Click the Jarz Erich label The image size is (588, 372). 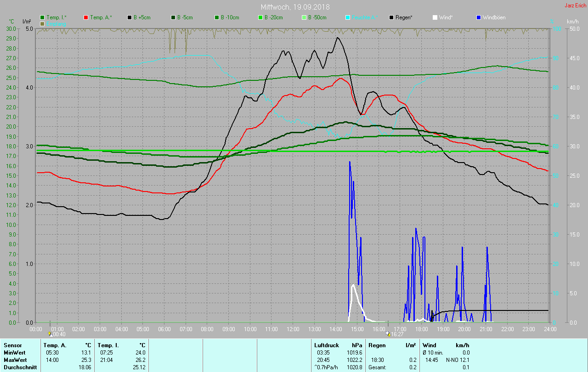575,6
